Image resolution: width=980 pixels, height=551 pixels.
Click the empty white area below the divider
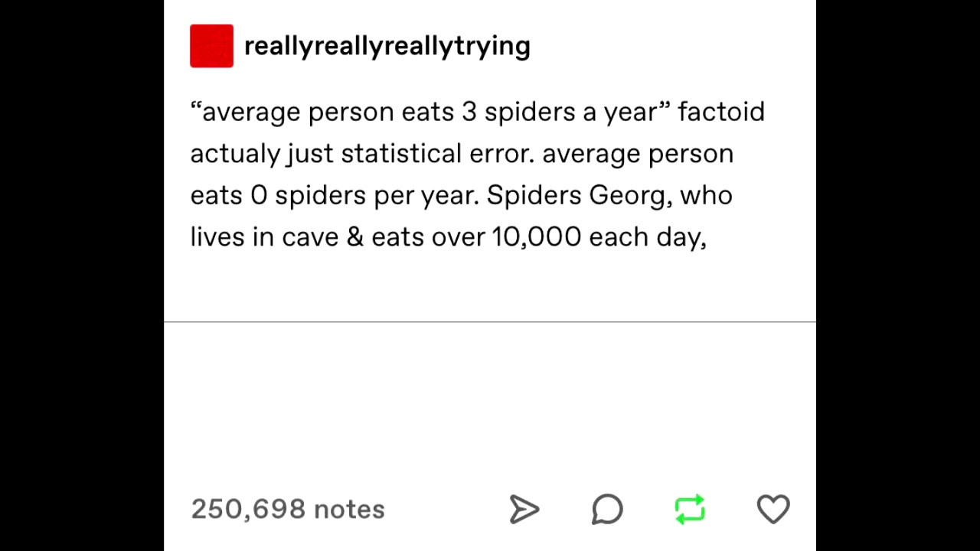(490, 398)
